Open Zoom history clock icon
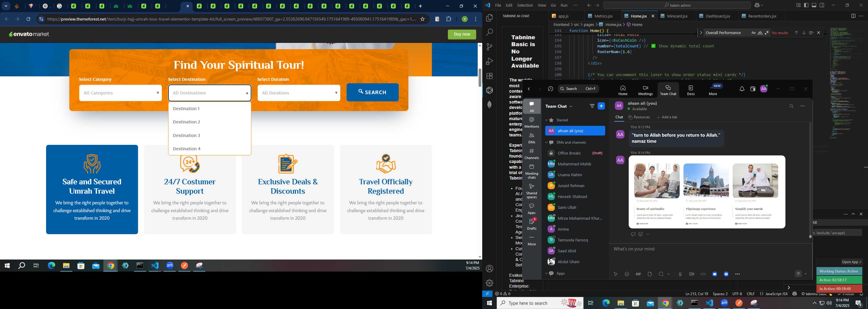Image resolution: width=868 pixels, height=309 pixels. click(551, 89)
